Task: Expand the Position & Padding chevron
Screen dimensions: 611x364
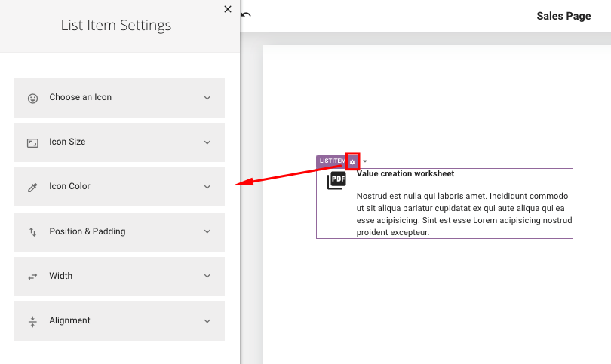Action: [207, 231]
